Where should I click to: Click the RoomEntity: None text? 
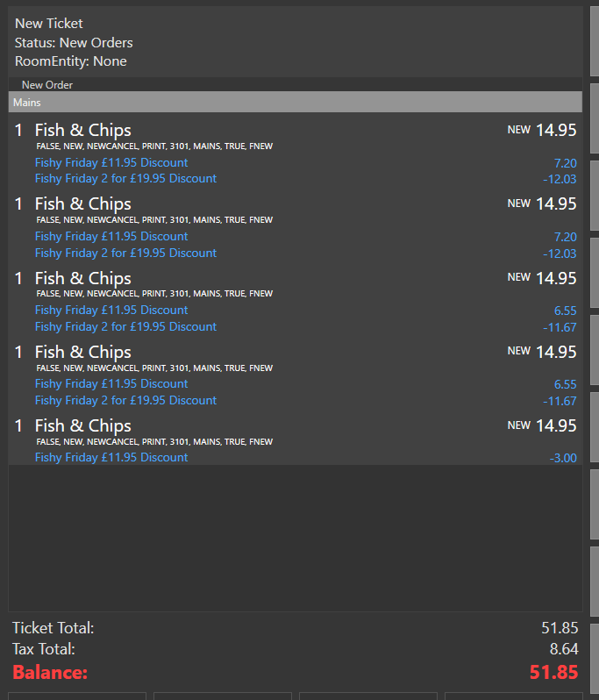coord(70,61)
